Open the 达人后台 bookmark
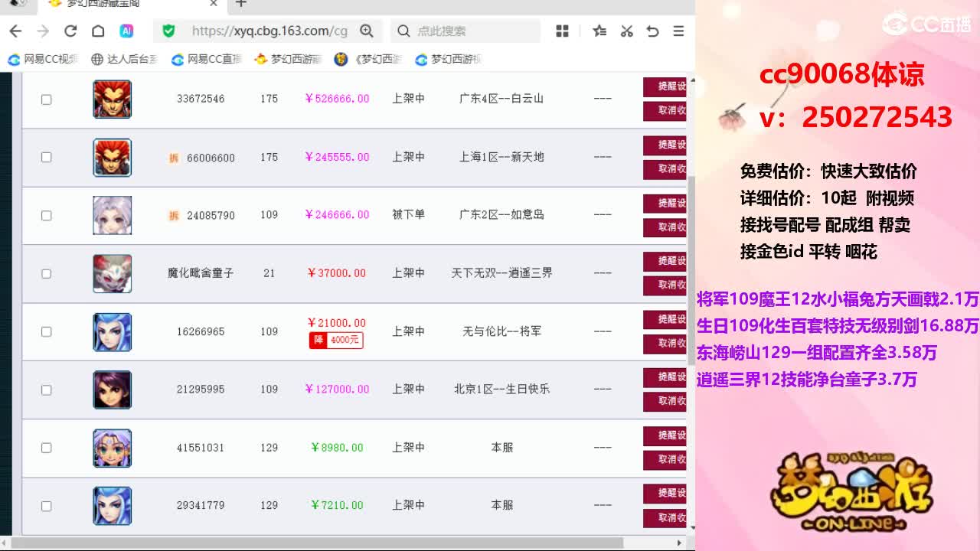This screenshot has width=980, height=551. click(x=124, y=59)
